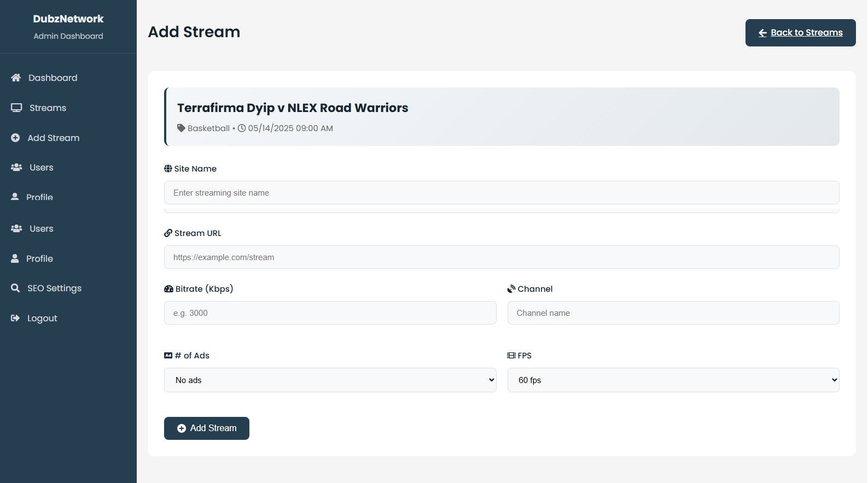Screen dimensions: 868x483
Task: Focus the Stream URL input field
Action: (502, 257)
